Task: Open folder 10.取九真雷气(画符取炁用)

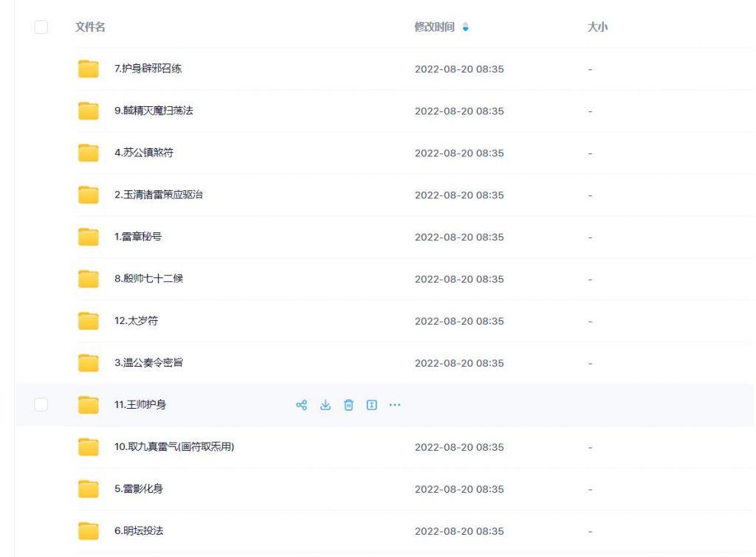Action: point(173,447)
